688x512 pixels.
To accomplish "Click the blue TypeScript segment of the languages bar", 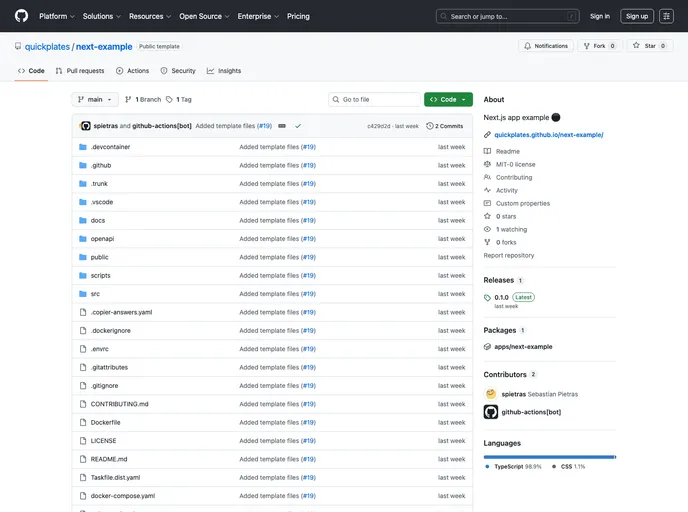I will [x=548, y=456].
